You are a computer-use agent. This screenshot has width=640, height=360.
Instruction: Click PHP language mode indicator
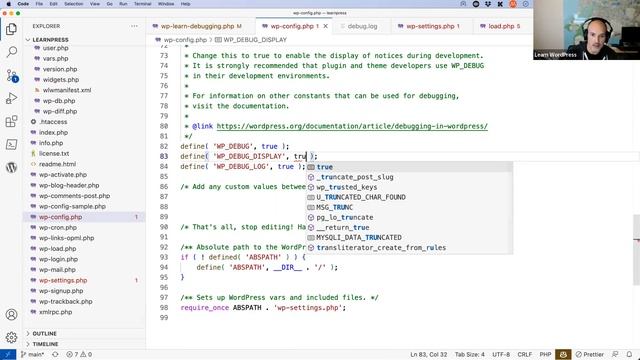545,354
